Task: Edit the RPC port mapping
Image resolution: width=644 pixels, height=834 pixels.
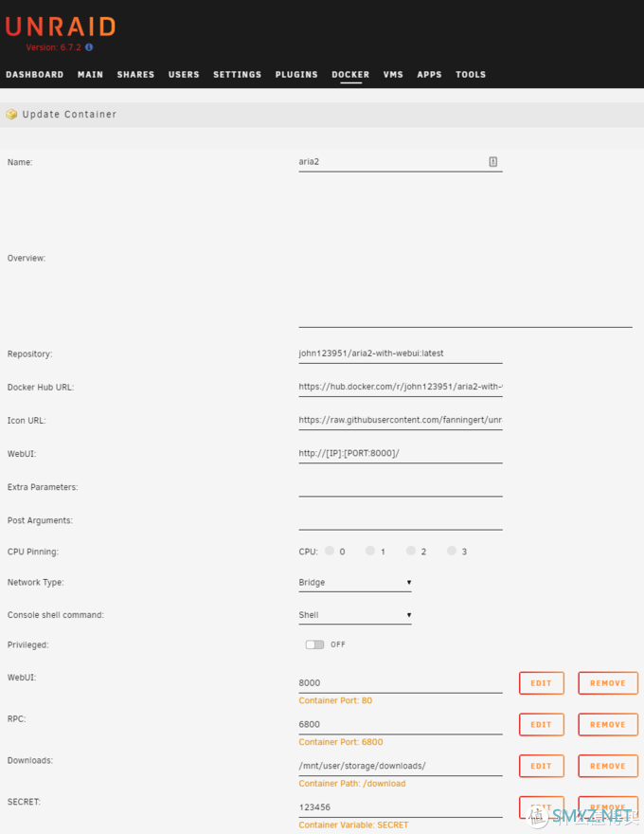Action: click(x=542, y=724)
